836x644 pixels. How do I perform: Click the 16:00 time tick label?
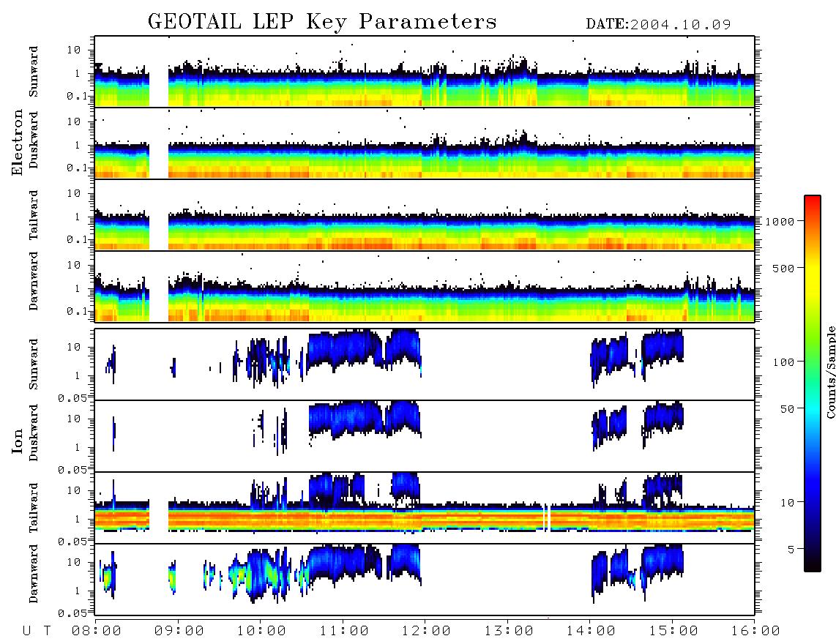[x=755, y=631]
